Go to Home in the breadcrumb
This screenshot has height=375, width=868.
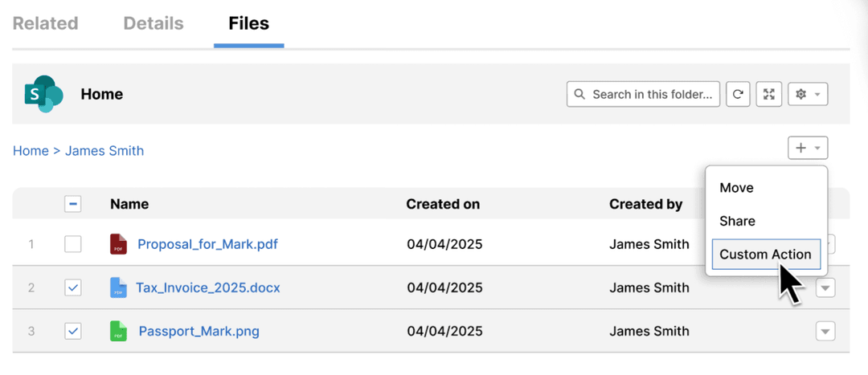31,150
